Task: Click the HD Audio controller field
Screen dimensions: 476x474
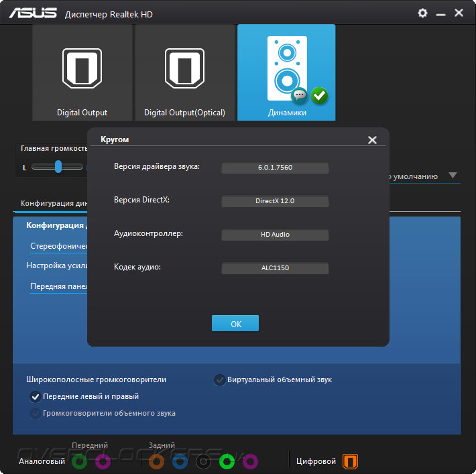Action: click(275, 235)
